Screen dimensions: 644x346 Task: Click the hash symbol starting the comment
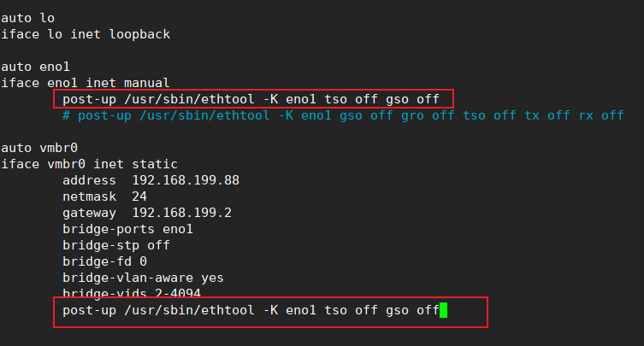coord(67,115)
